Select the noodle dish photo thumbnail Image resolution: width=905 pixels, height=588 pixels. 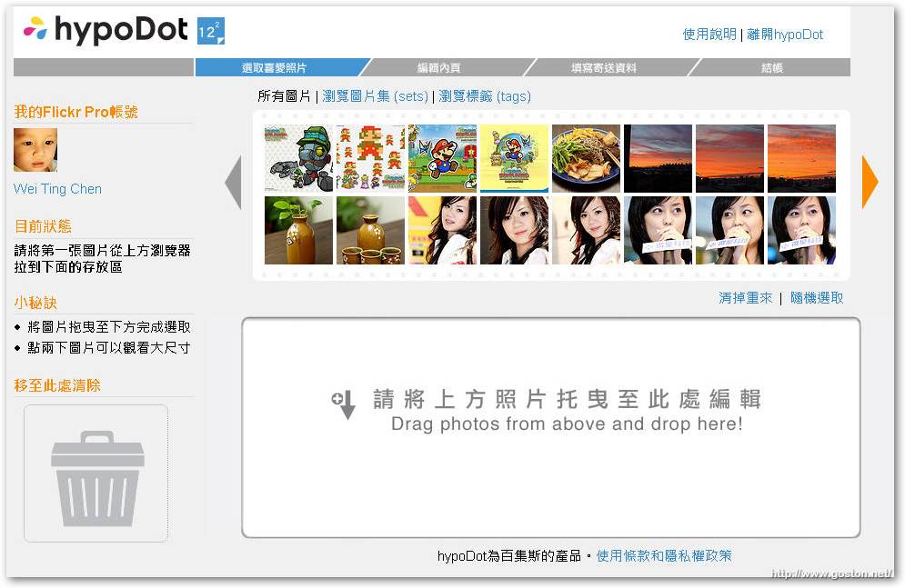coord(586,159)
